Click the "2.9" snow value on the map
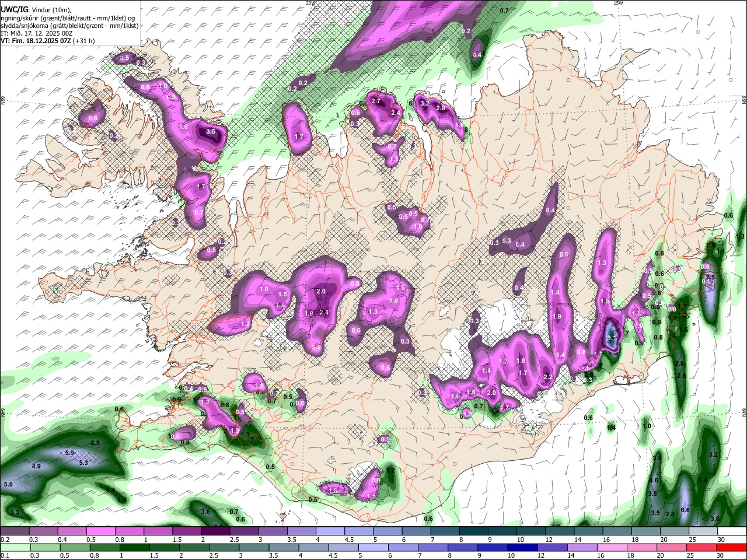This screenshot has width=747, height=560. (x=441, y=108)
